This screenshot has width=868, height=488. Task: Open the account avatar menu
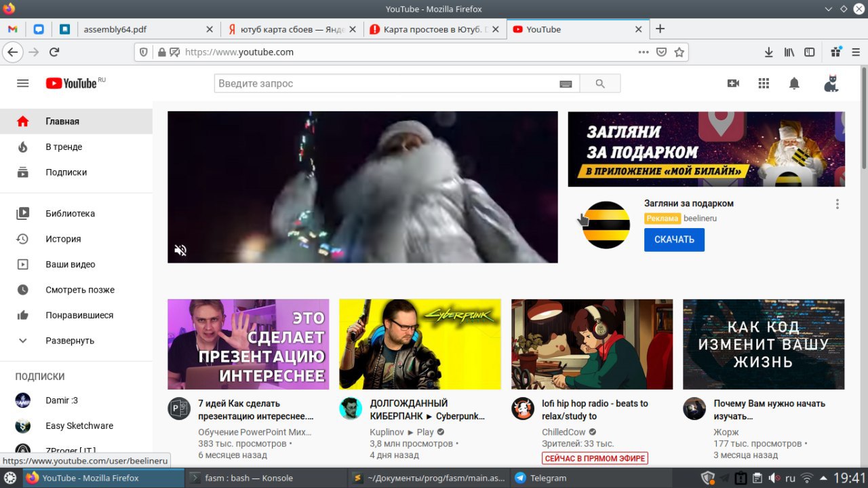[x=831, y=83]
